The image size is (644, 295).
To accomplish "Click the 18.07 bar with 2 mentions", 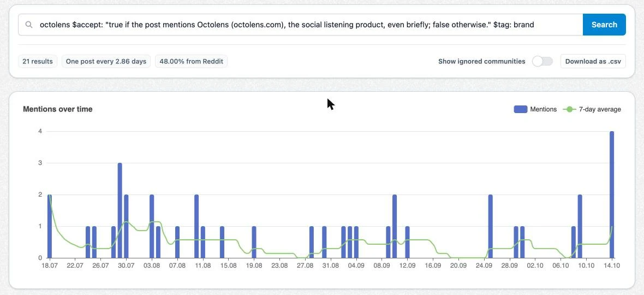I will (x=50, y=226).
